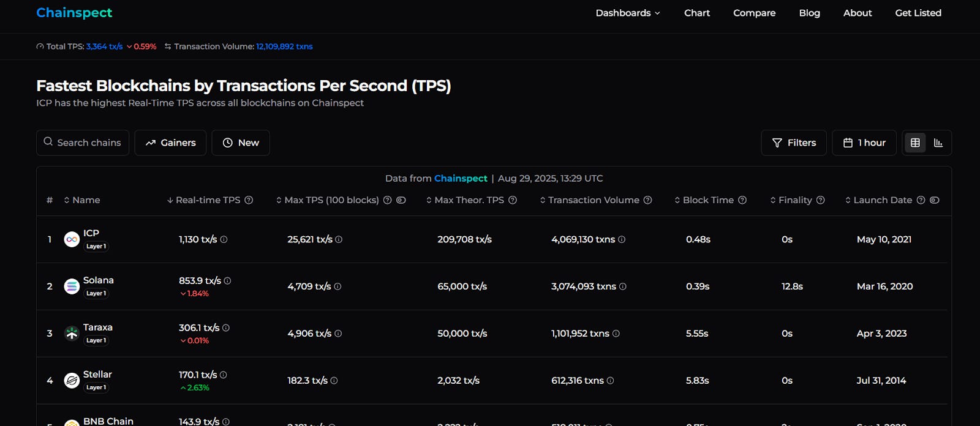Show info icon next to 182.3 tx/s
The image size is (980, 426).
(334, 381)
